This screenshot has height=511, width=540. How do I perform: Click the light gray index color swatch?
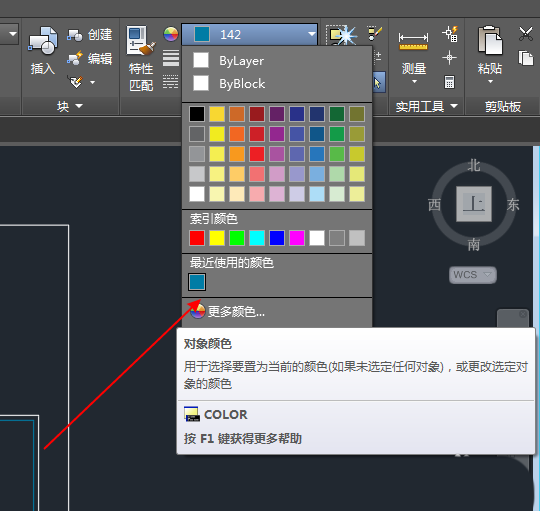pyautogui.click(x=357, y=238)
